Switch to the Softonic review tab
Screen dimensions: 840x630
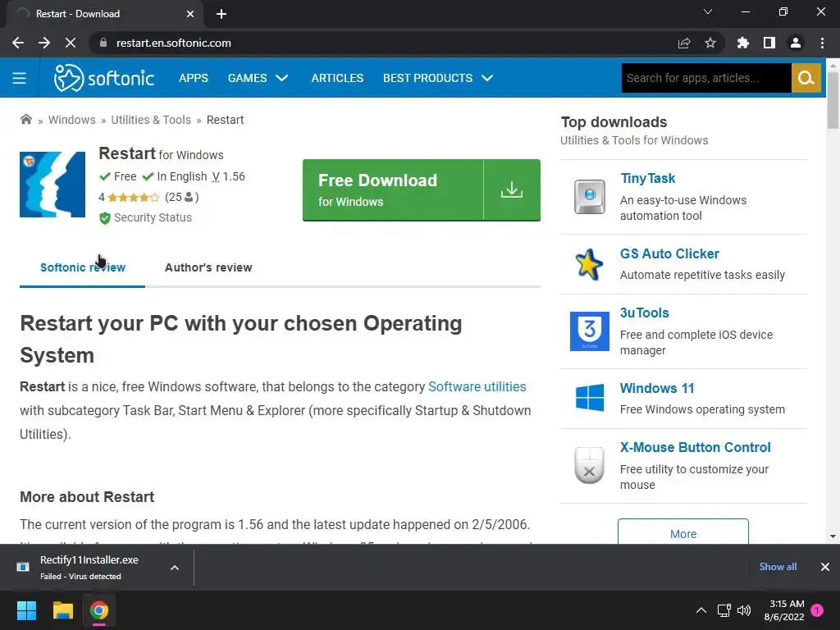83,267
